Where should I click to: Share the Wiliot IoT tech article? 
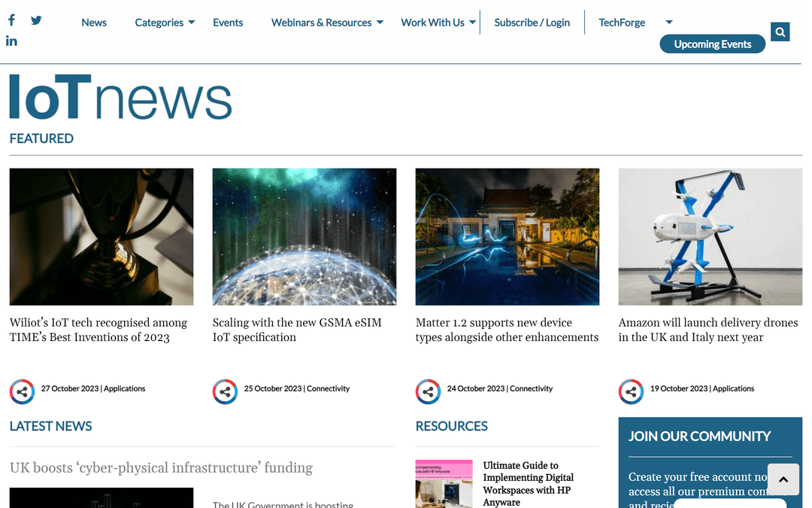click(22, 392)
